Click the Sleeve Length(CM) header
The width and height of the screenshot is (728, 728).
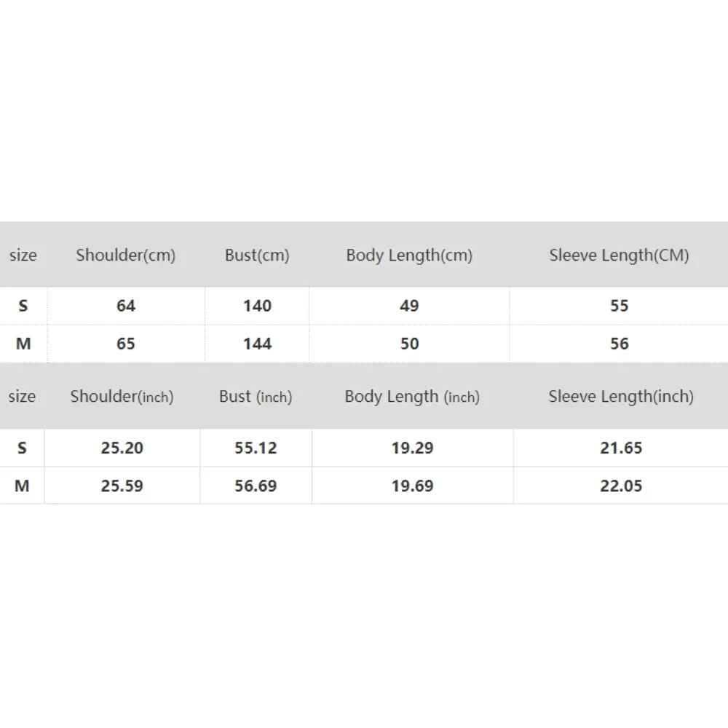619,256
